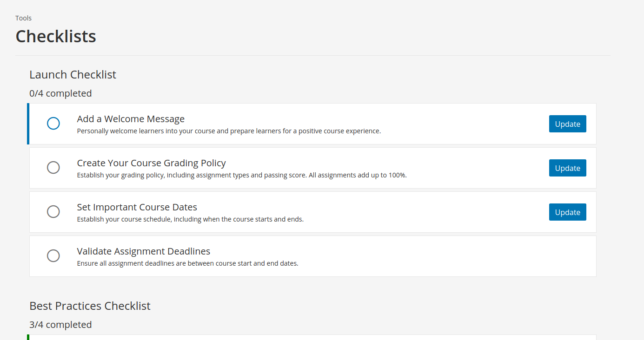The height and width of the screenshot is (340, 644).
Task: Click the Create Your Course Grading Policy circle
Action: pyautogui.click(x=53, y=168)
